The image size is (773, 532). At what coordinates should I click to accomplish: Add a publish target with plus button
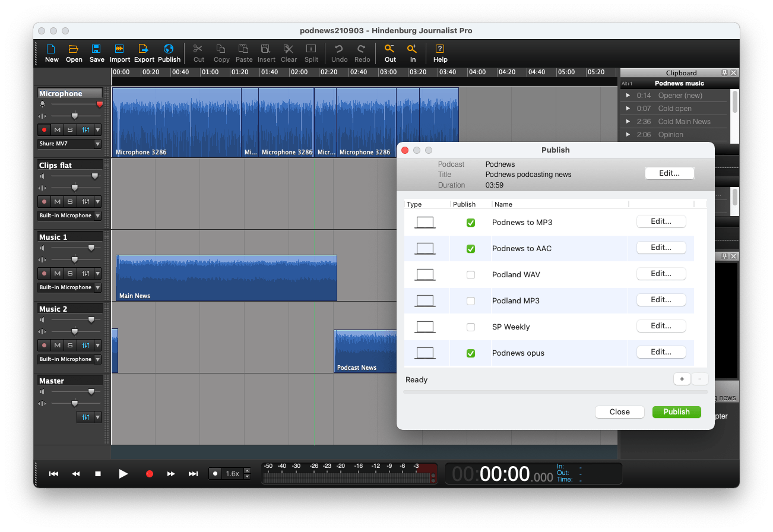pyautogui.click(x=682, y=379)
